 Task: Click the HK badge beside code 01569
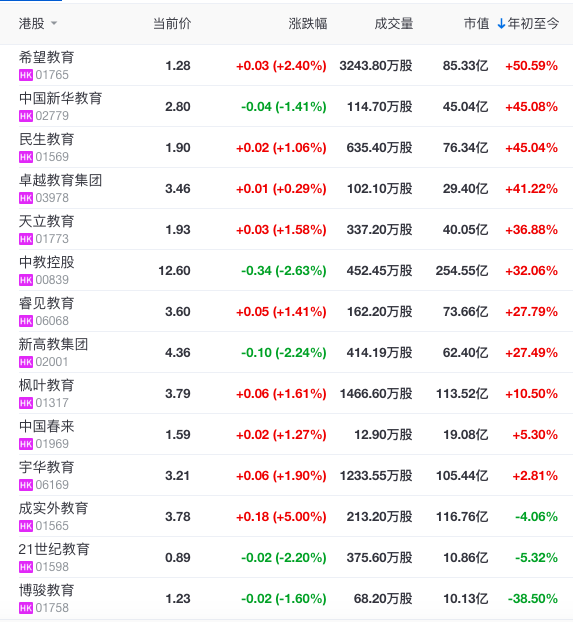click(x=26, y=157)
